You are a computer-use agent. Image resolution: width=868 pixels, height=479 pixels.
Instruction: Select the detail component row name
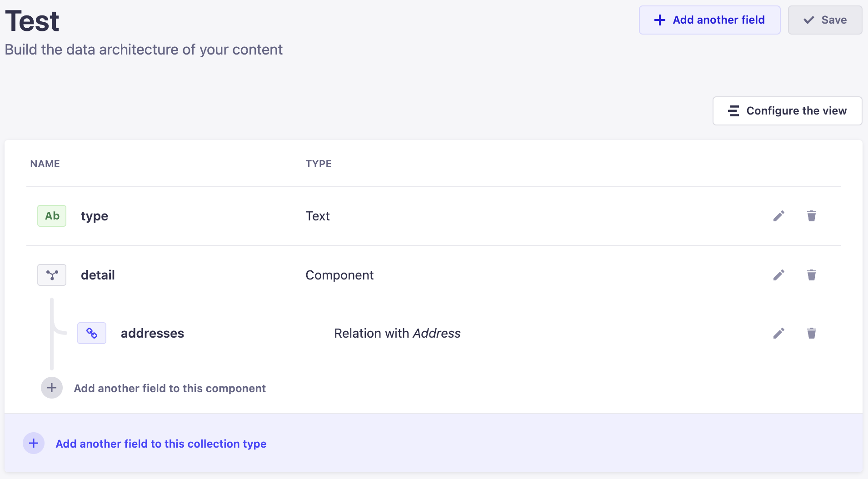pos(98,275)
